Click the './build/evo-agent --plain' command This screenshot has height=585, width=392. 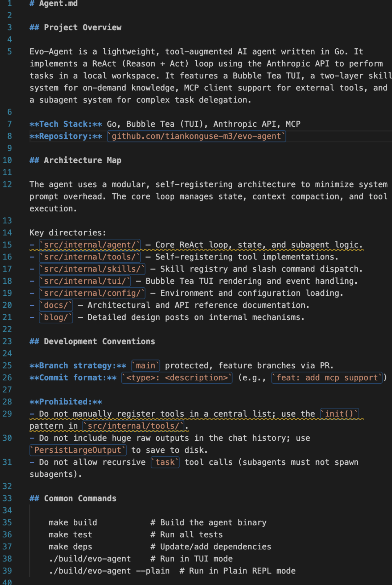(x=109, y=571)
